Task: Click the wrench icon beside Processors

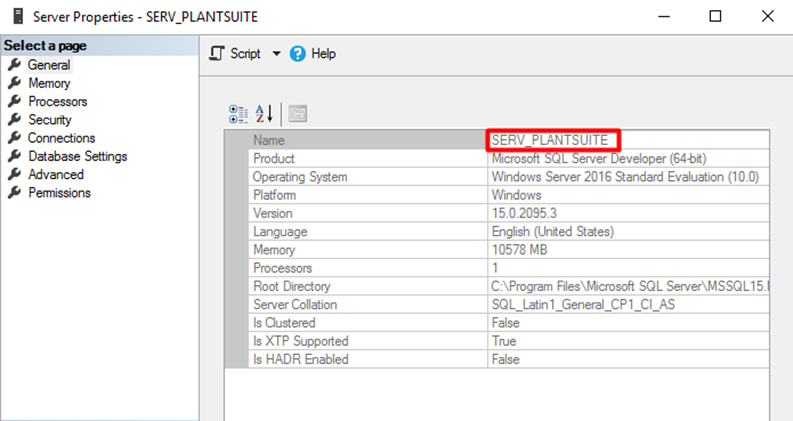Action: click(x=15, y=101)
